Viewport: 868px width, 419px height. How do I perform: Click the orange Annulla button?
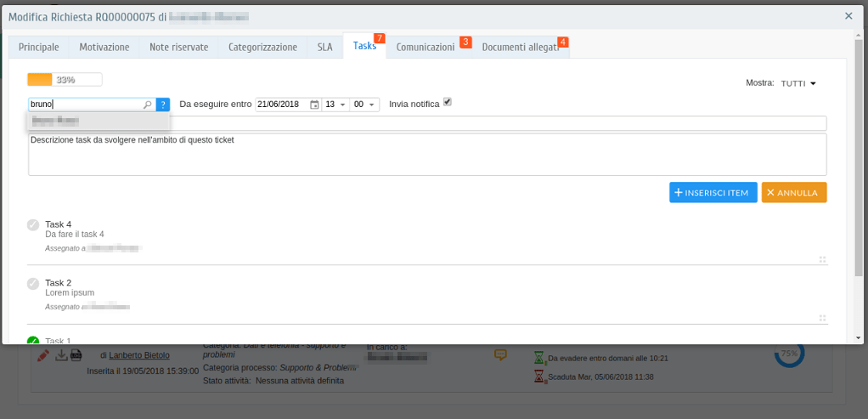tap(793, 193)
